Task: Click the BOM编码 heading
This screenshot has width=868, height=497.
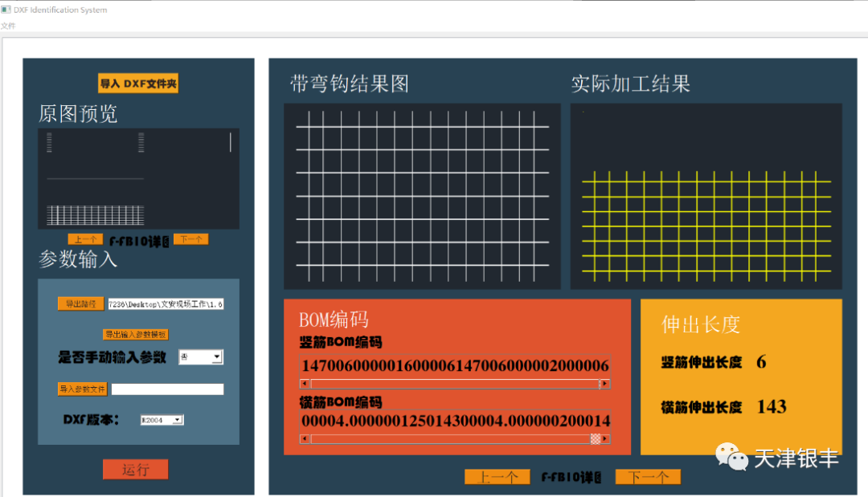Action: (x=334, y=320)
